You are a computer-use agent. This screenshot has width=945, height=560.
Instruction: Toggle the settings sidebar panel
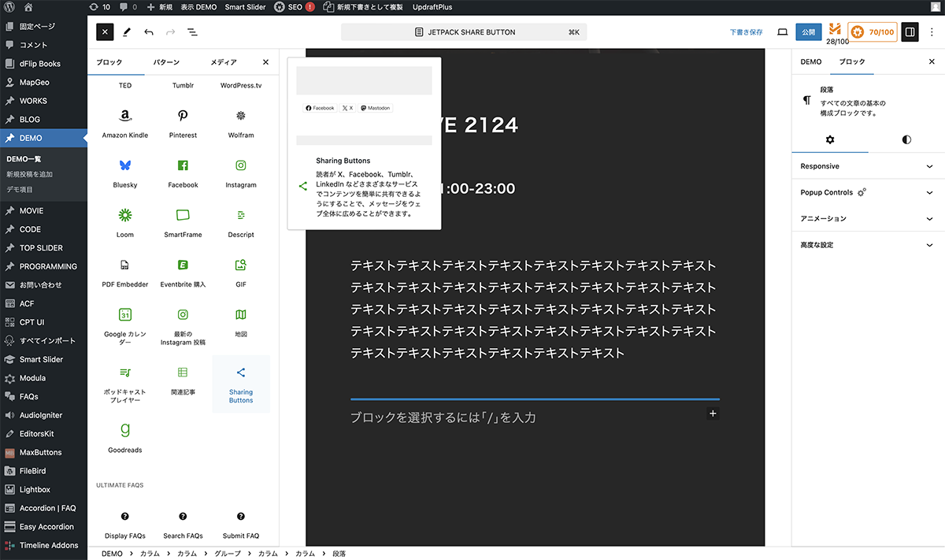[x=910, y=32]
